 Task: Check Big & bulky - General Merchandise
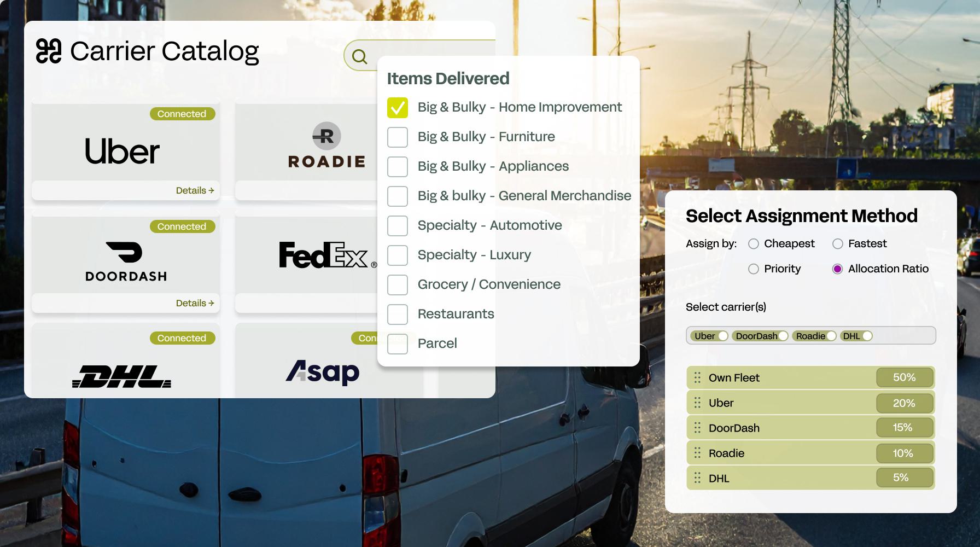coord(398,196)
